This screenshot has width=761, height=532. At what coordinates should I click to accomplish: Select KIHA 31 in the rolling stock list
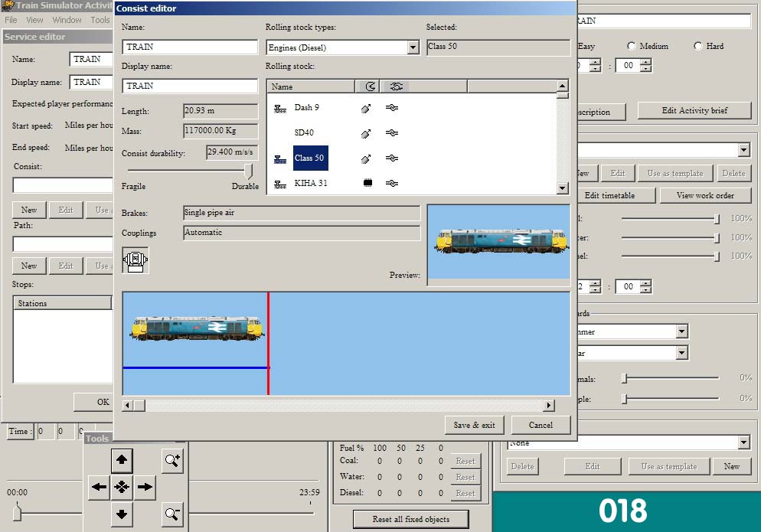(311, 183)
